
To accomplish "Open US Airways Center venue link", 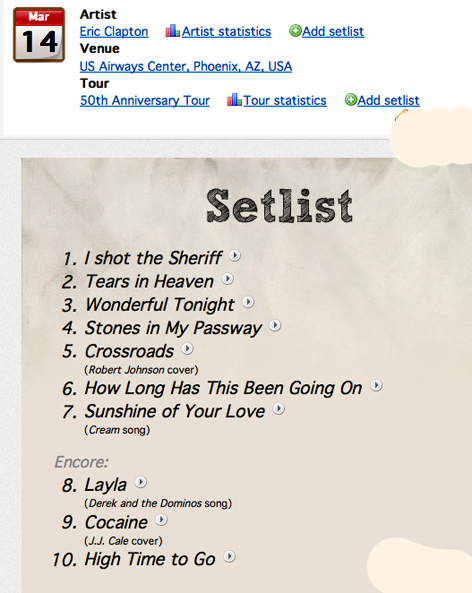I will tap(186, 67).
